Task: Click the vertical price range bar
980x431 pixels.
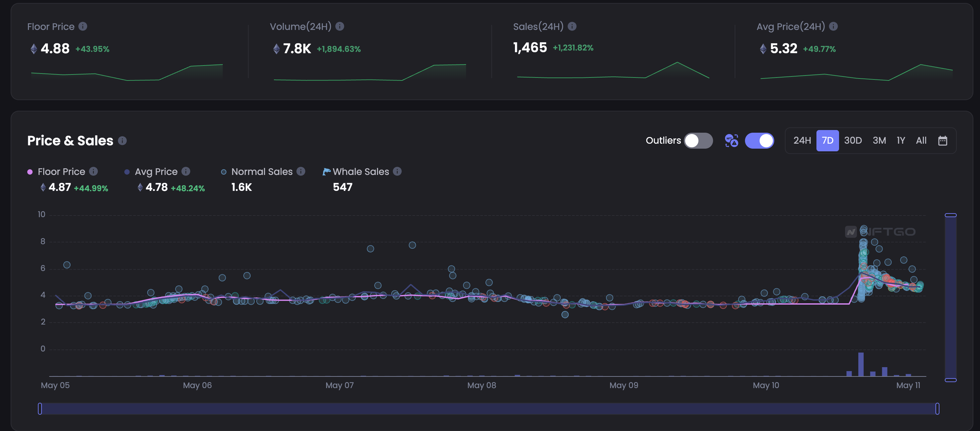Action: [950, 297]
